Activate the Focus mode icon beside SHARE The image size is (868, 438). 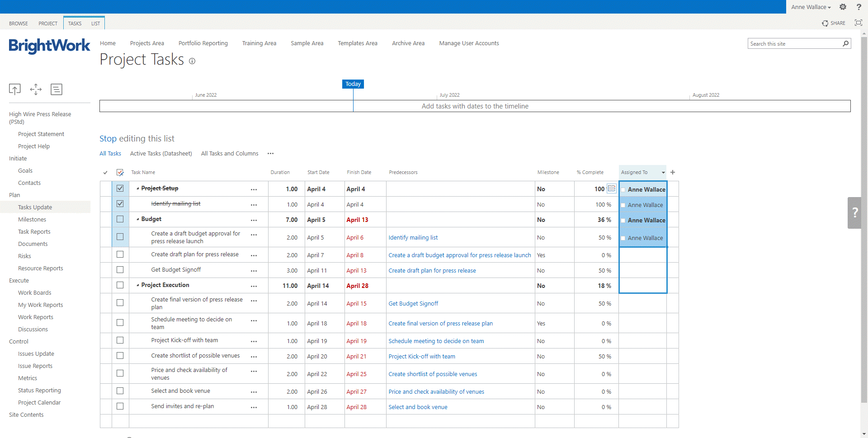(859, 23)
